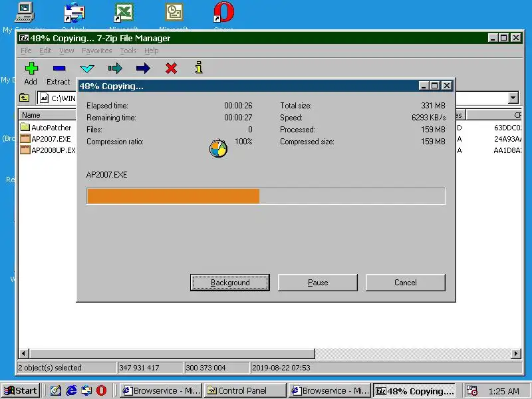Viewport: 532px width, 399px height.
Task: Open the Outlook Express desktop shortcut
Action: (74, 13)
